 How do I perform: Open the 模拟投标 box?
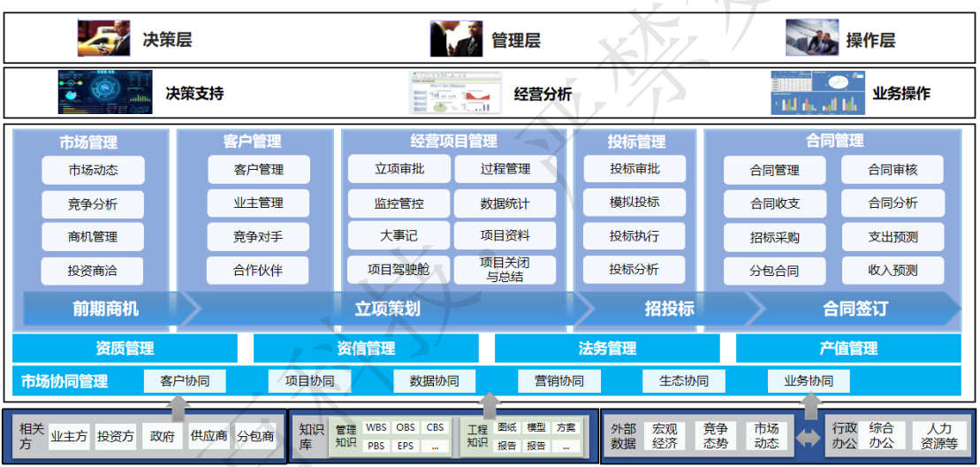634,203
